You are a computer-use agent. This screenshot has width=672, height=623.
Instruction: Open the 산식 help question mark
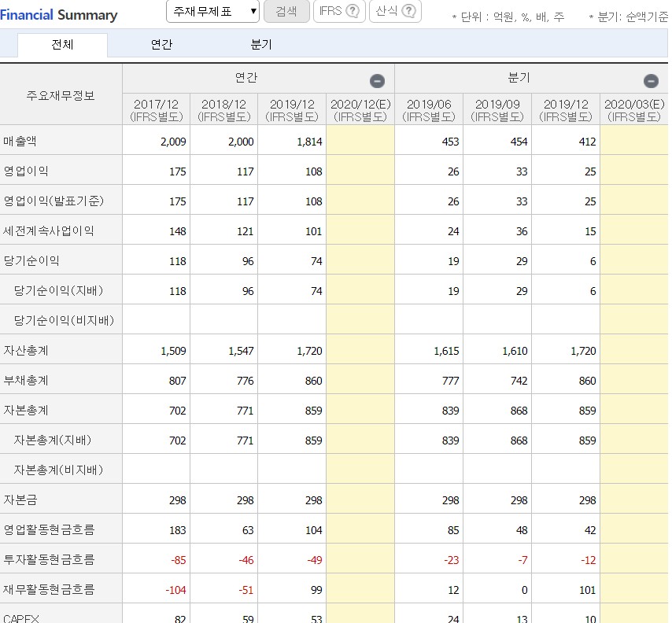[409, 11]
